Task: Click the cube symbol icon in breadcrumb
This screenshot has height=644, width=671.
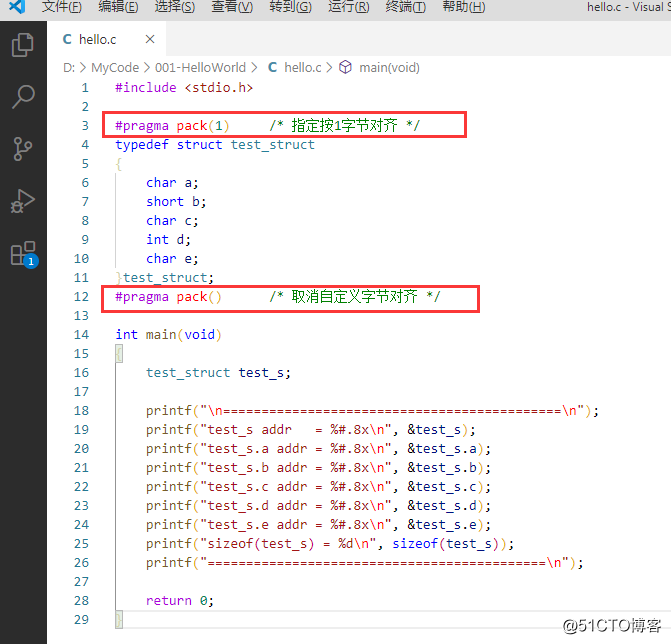Action: (345, 67)
